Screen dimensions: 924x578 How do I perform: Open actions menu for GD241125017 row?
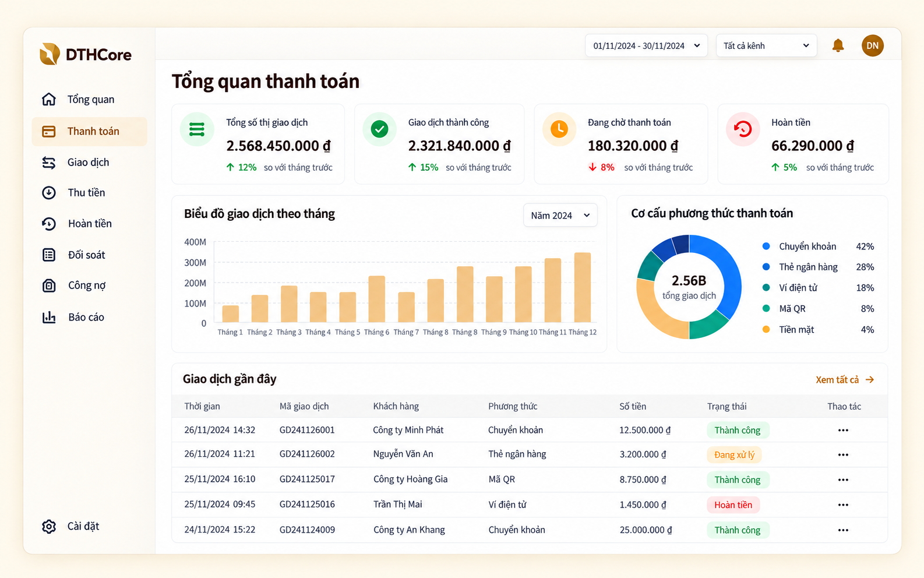tap(843, 480)
